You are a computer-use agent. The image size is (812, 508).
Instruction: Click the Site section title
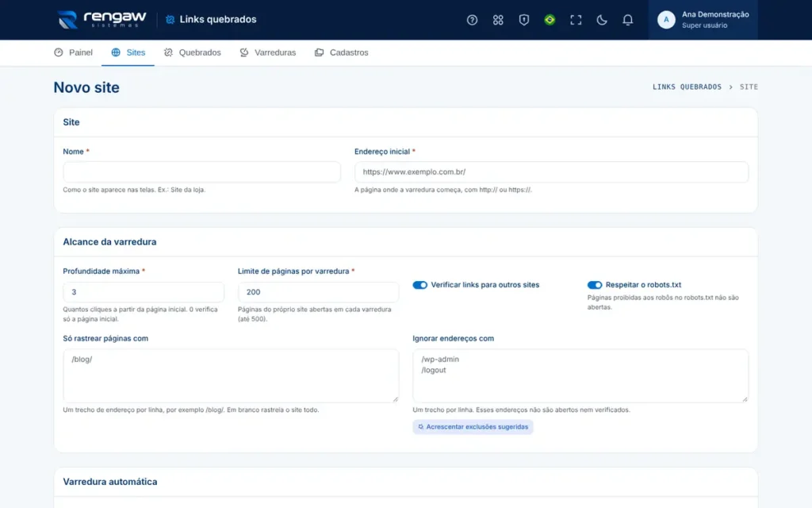coord(71,122)
